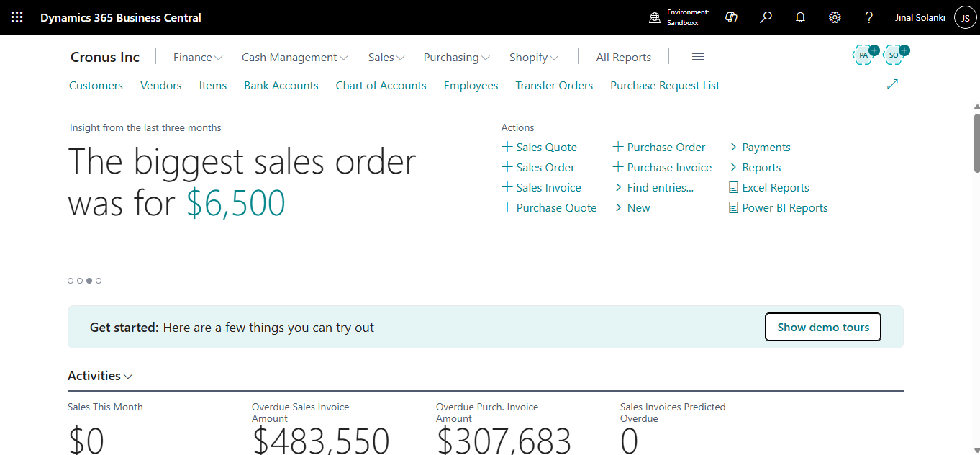Collapse the Activities section

coord(128,375)
